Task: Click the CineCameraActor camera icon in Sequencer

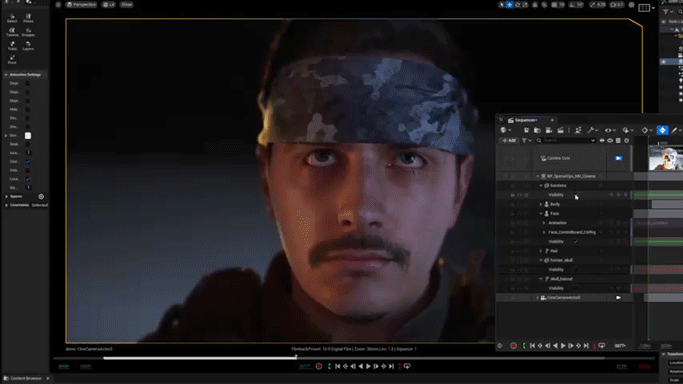Action: [x=618, y=298]
